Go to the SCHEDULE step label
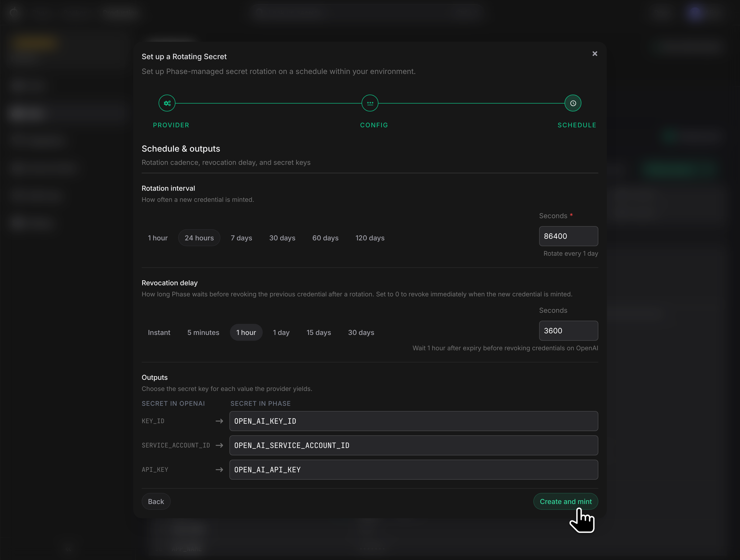Image resolution: width=740 pixels, height=560 pixels. point(577,125)
